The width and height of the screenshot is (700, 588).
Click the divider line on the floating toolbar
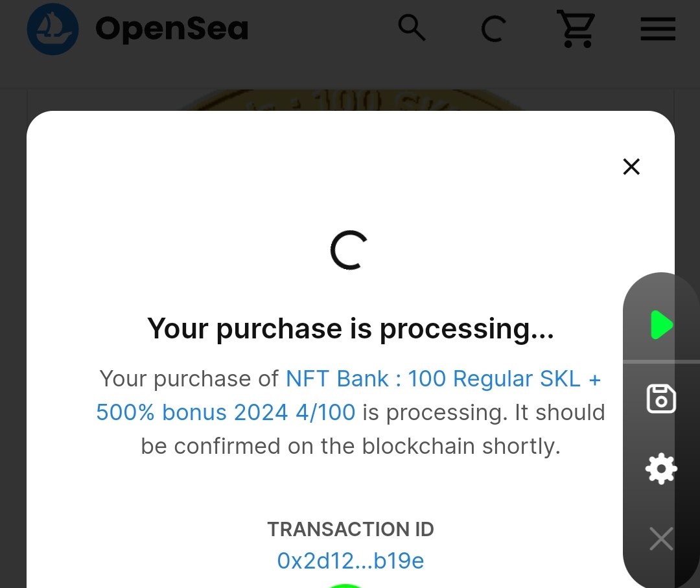click(x=661, y=361)
